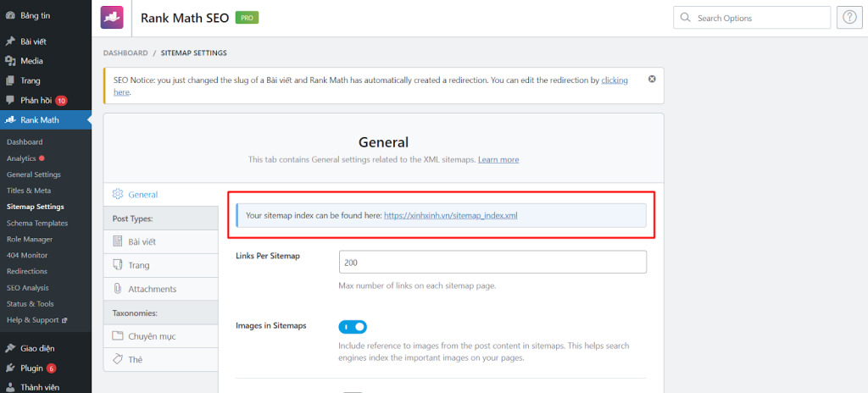Switch to the Bài viết sitemap tab
Viewport: 868px width, 393px height.
click(160, 242)
